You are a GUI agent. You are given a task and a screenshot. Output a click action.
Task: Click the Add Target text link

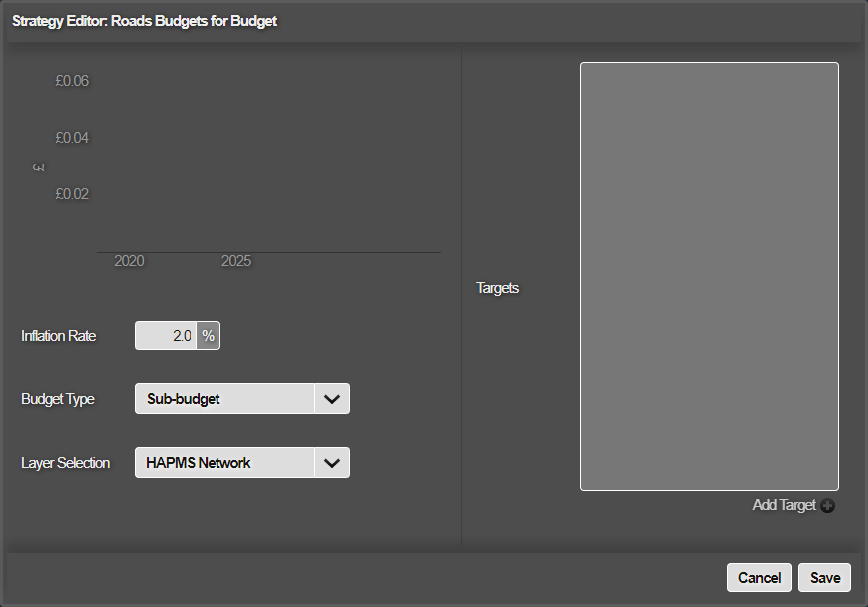tap(784, 505)
